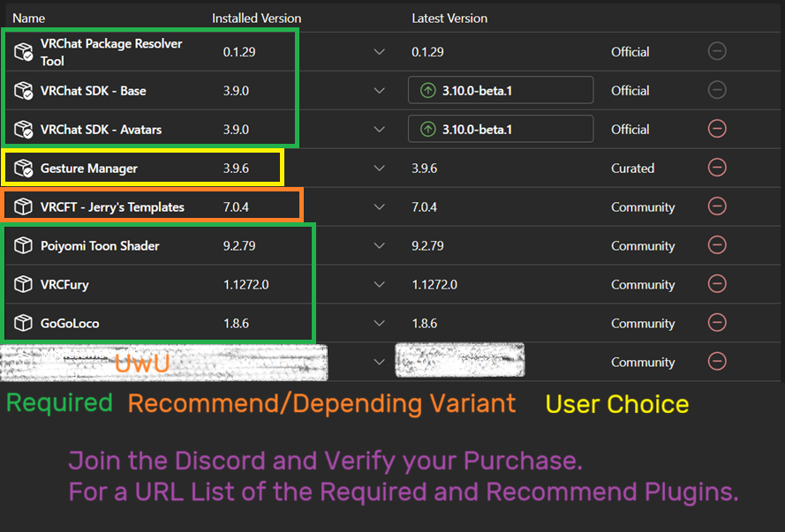Viewport: 785px width, 532px height.
Task: Select the VRChat SDK - Avatars name
Action: [x=101, y=130]
